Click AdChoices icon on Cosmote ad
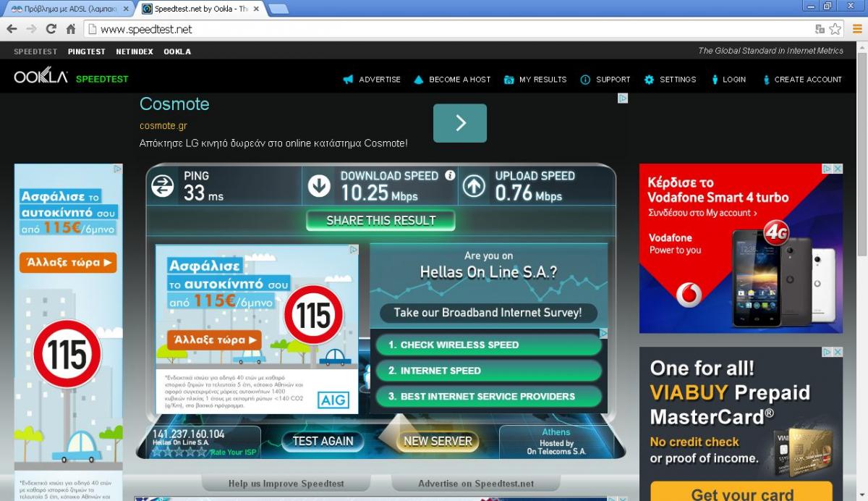 [x=623, y=98]
